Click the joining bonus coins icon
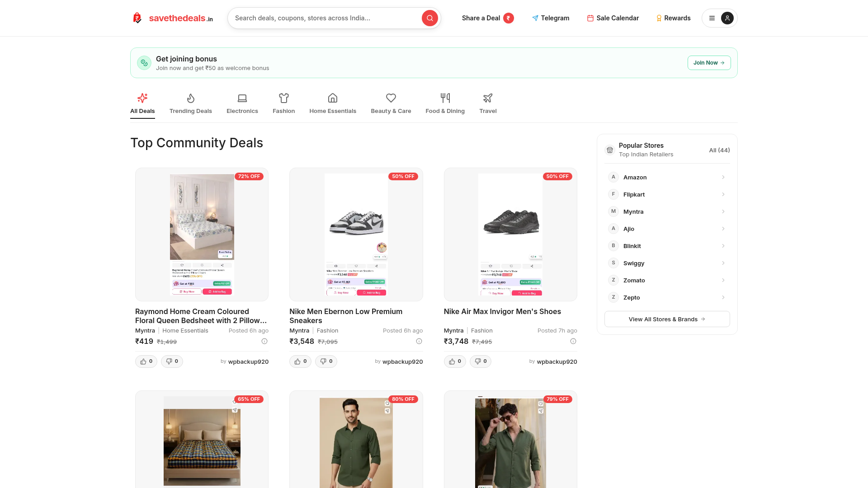868x488 pixels. tap(144, 63)
